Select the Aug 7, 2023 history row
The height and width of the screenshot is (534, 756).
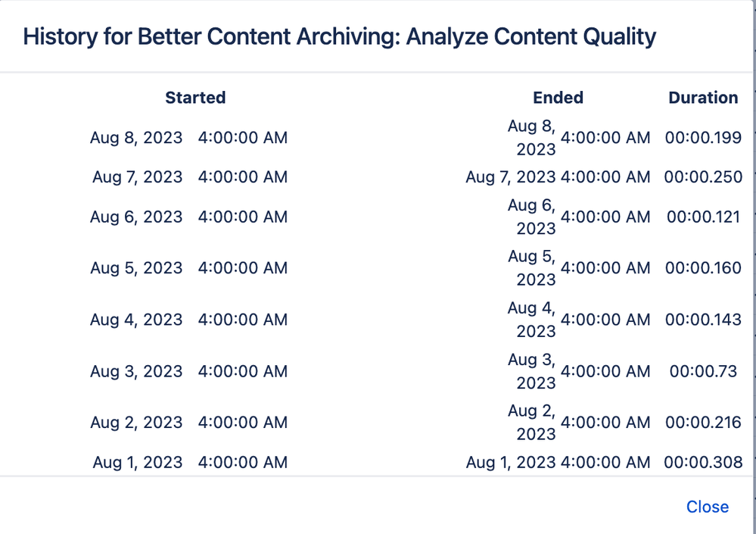pyautogui.click(x=378, y=176)
